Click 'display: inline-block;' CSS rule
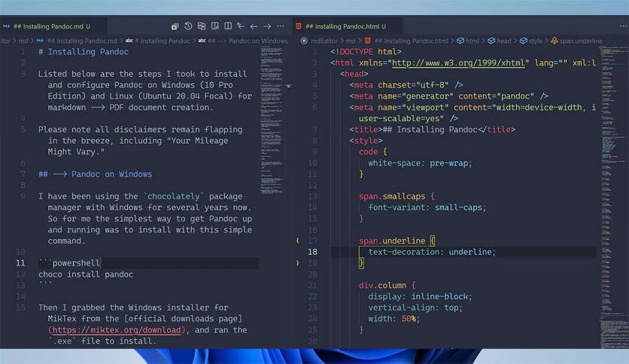This screenshot has width=629, height=364. tap(421, 296)
